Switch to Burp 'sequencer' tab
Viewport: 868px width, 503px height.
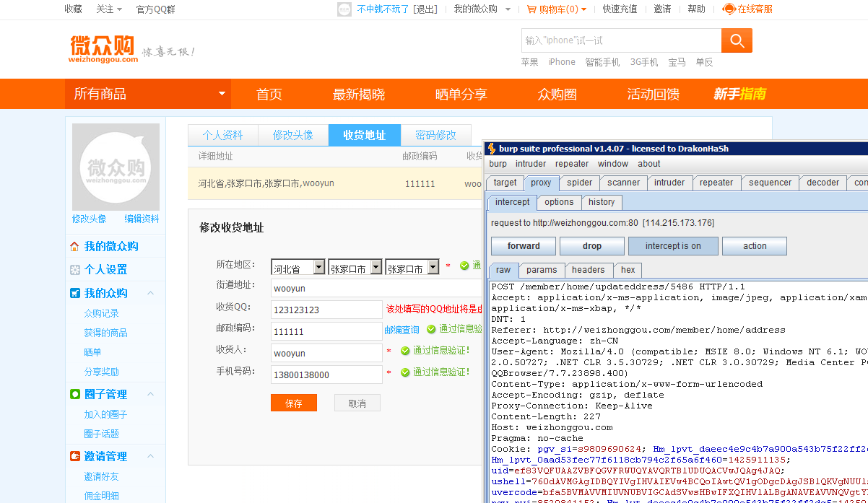tap(771, 183)
